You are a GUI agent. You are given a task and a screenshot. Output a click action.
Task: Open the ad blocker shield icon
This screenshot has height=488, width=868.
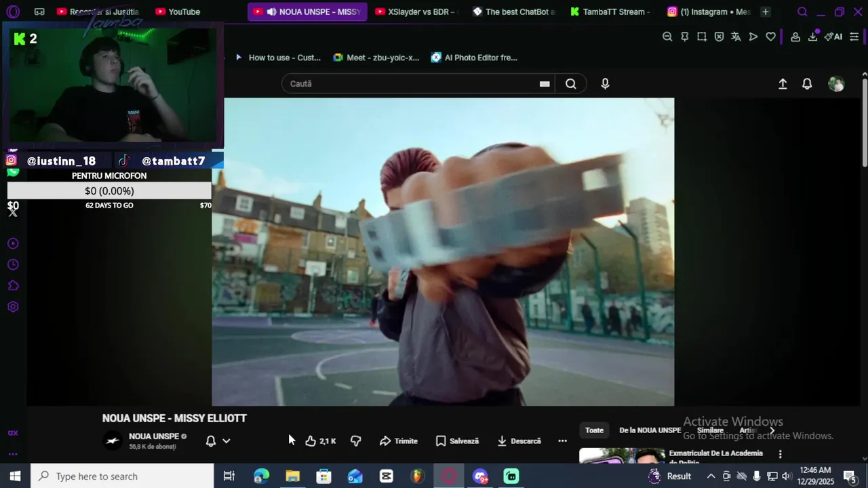coord(719,37)
